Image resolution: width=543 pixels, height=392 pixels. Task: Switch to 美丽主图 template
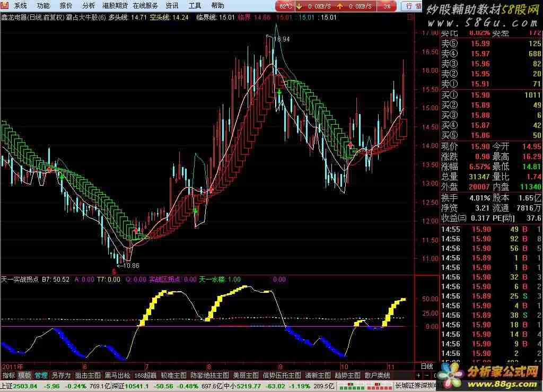click(x=246, y=376)
